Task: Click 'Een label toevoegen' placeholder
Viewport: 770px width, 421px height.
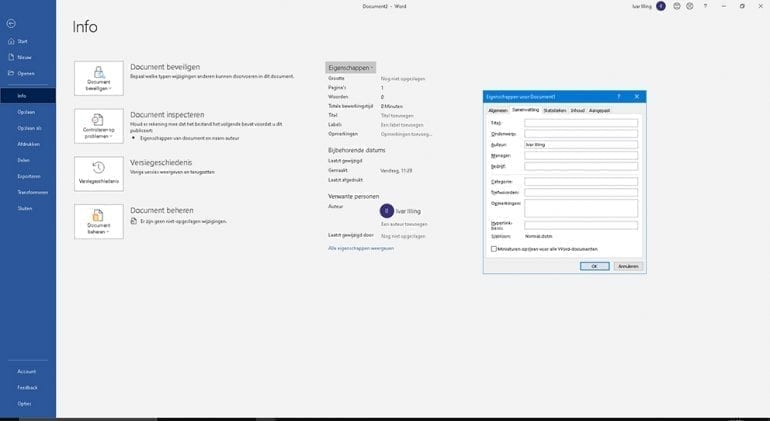Action: [x=402, y=125]
